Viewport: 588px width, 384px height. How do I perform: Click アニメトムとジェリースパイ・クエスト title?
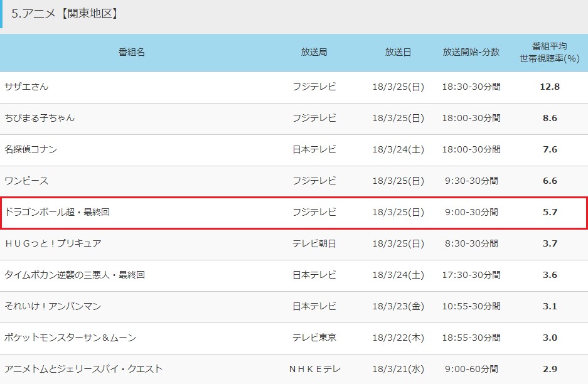click(83, 369)
